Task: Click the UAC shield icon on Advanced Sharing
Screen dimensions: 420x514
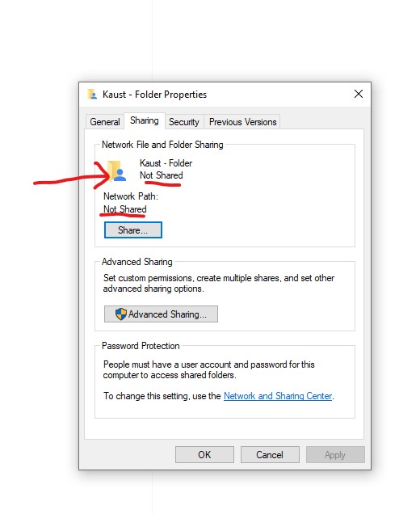Action: [x=121, y=314]
